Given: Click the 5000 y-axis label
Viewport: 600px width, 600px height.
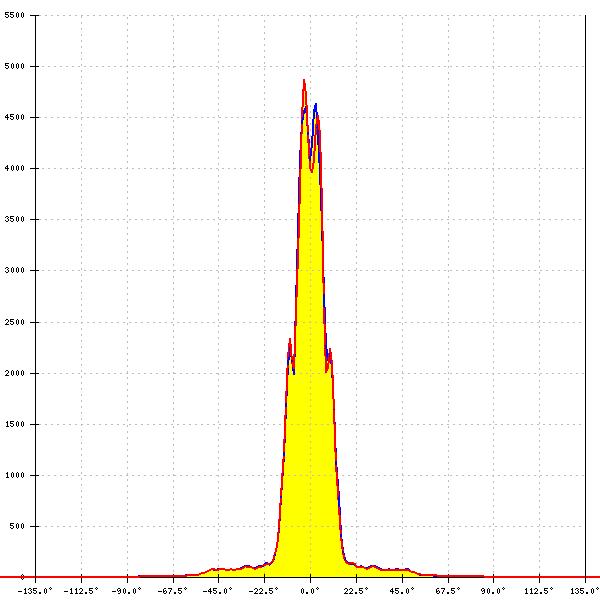Looking at the screenshot, I should tap(15, 67).
